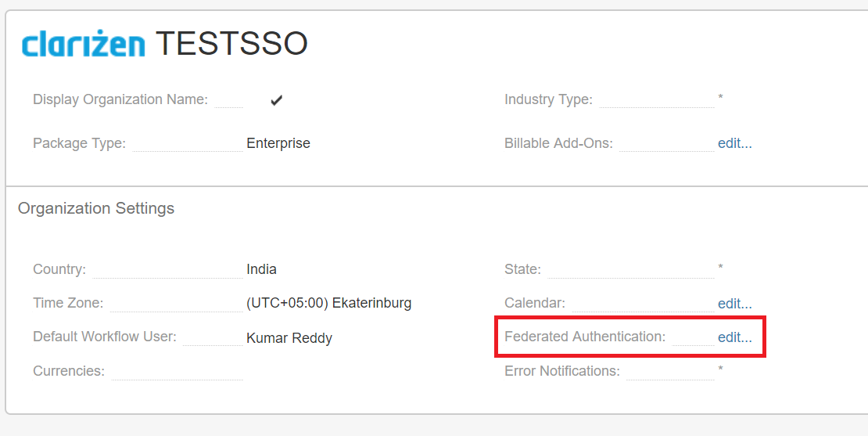Click the Time Zone label
This screenshot has width=868, height=436.
pyautogui.click(x=67, y=303)
